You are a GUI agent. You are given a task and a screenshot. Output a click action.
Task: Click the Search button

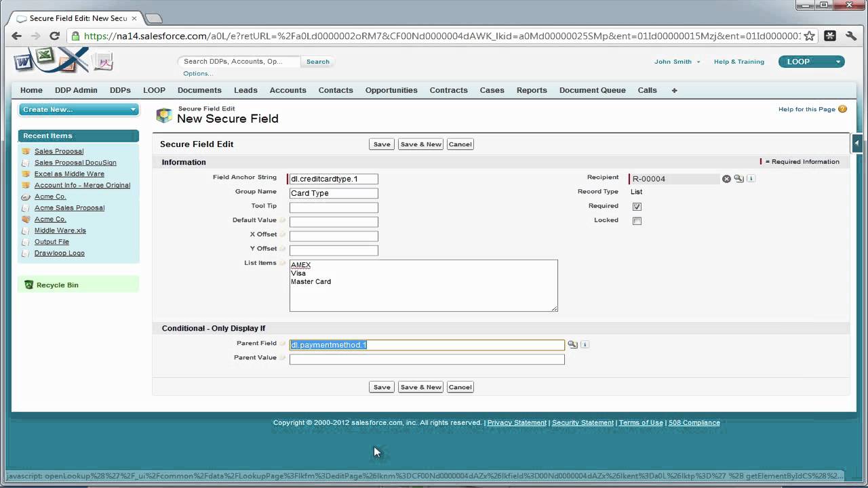tap(317, 62)
